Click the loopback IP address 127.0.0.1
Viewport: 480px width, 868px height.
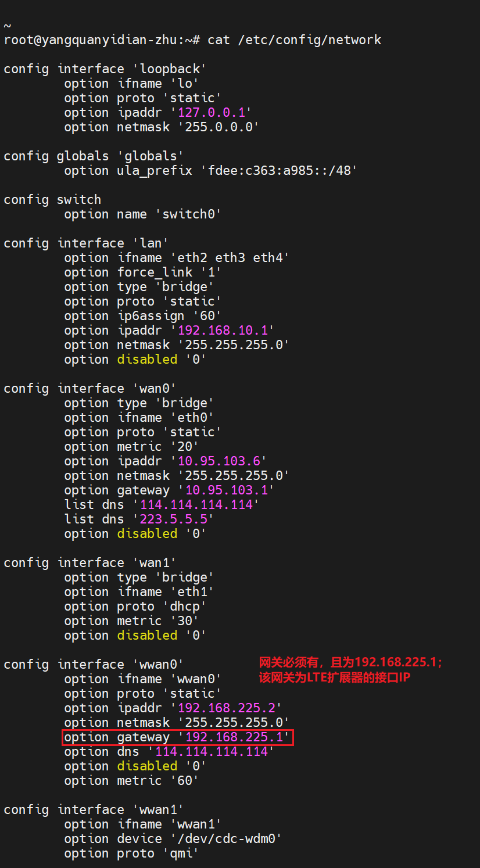(x=212, y=113)
